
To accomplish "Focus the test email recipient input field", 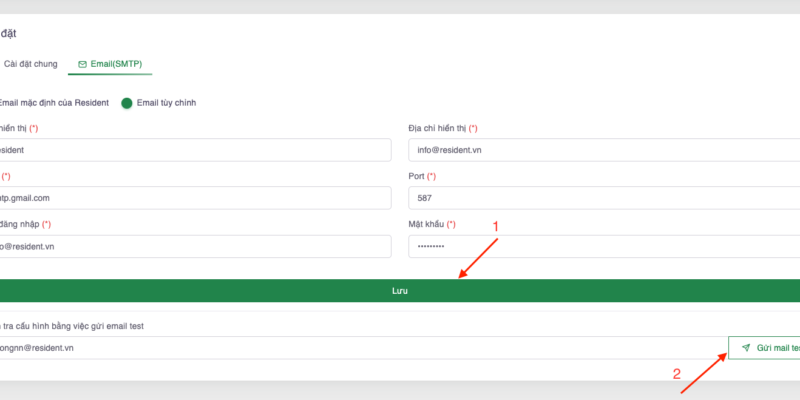I will pyautogui.click(x=360, y=348).
